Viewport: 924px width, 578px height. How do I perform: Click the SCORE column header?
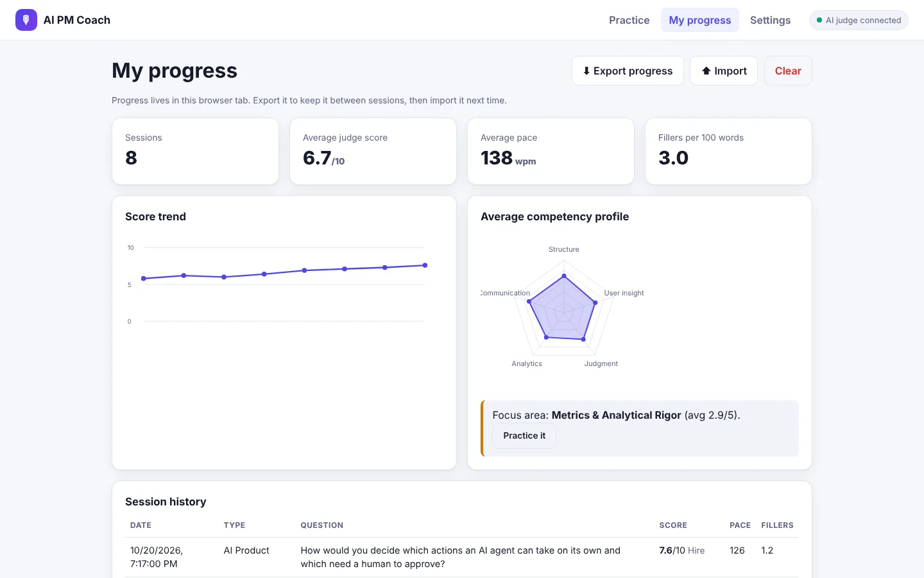(x=673, y=525)
